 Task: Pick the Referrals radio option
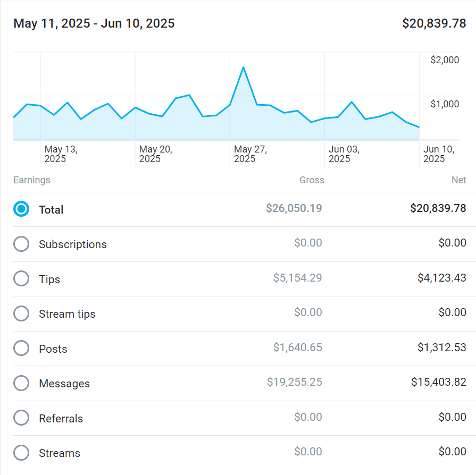tap(21, 418)
